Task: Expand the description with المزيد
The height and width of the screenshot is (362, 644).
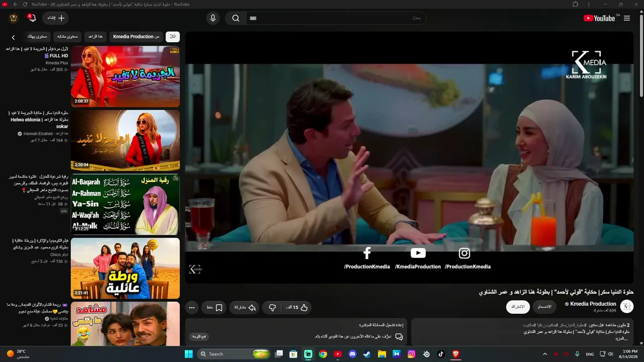Action: coord(621,339)
